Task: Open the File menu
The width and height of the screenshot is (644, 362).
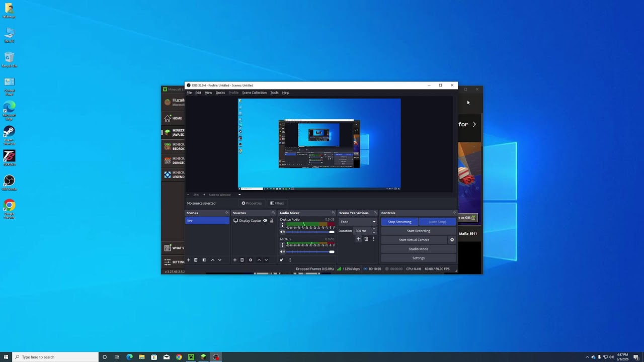Action: pyautogui.click(x=189, y=93)
